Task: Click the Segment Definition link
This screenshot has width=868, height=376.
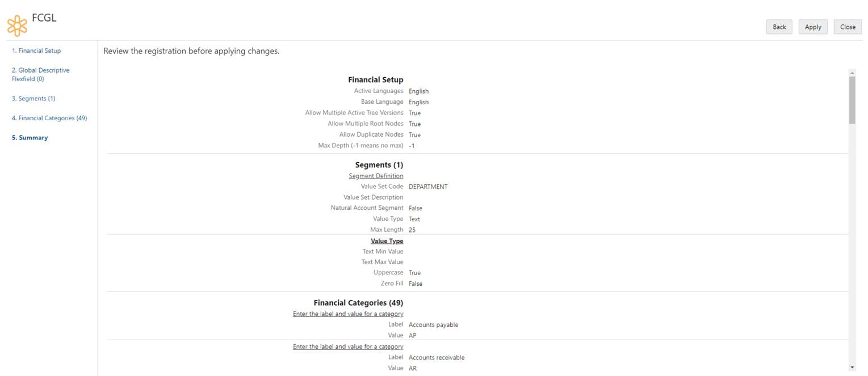Action: [x=376, y=176]
